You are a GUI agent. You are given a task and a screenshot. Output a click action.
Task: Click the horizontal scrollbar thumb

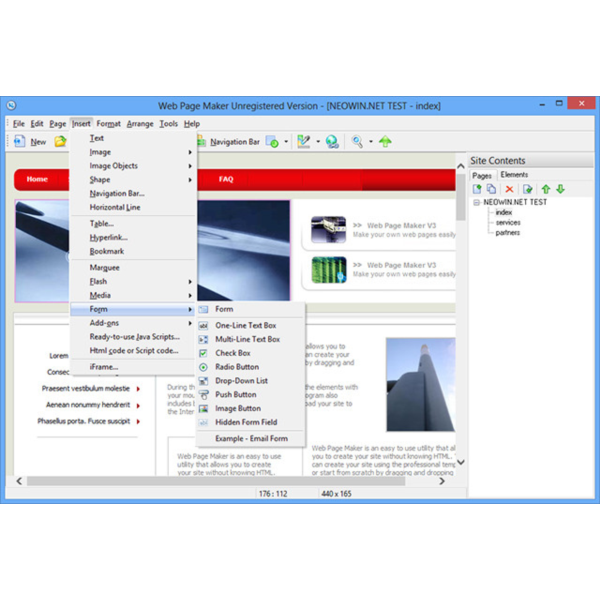coord(216,481)
